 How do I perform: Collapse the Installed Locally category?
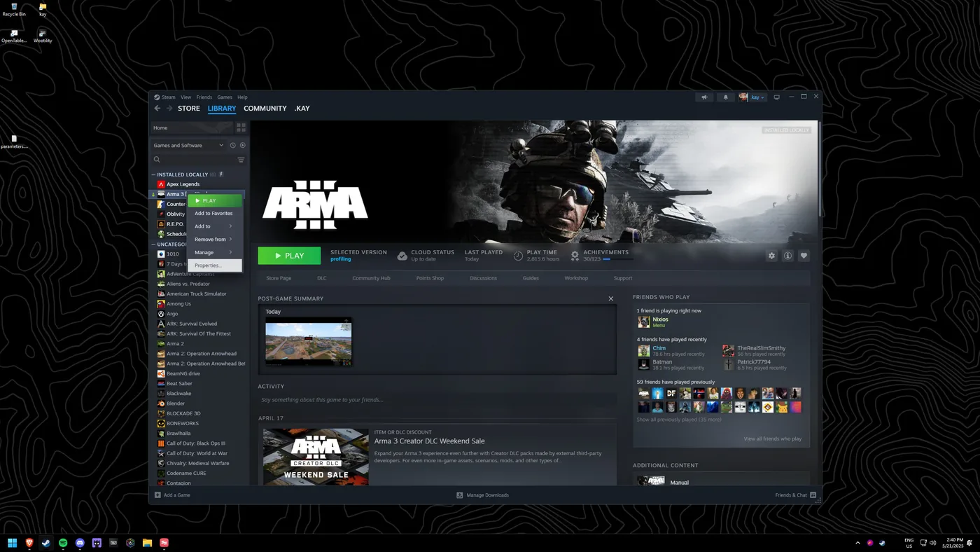pos(153,174)
